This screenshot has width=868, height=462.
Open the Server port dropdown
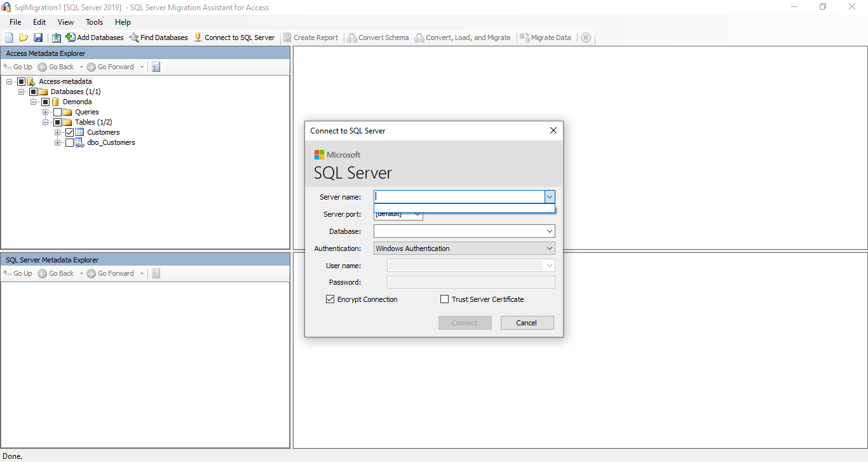[417, 215]
